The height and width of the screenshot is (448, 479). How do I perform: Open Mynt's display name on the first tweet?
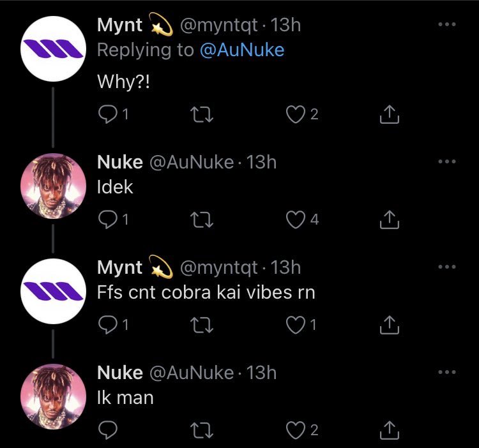(x=120, y=26)
